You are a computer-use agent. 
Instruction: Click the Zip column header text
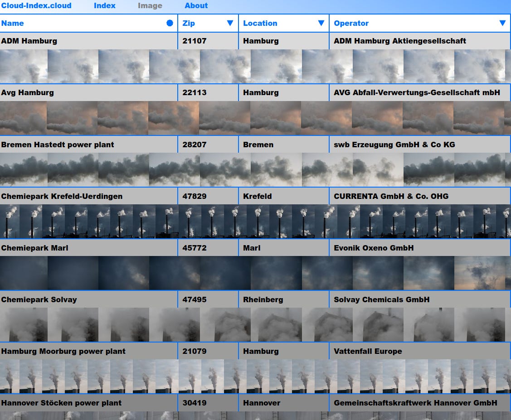click(189, 23)
